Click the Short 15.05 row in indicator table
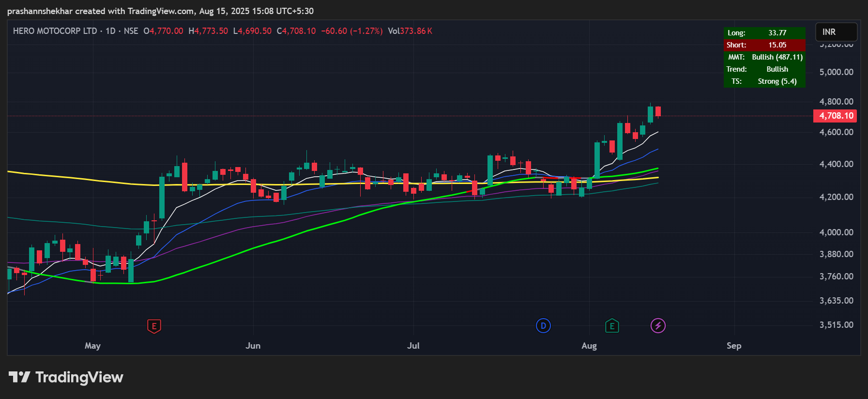The image size is (868, 399). click(764, 45)
